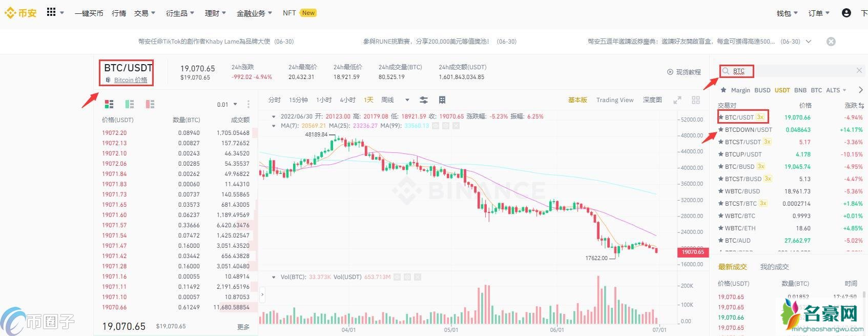Favorite the BTCST/BUSD pair star

pyautogui.click(x=721, y=179)
